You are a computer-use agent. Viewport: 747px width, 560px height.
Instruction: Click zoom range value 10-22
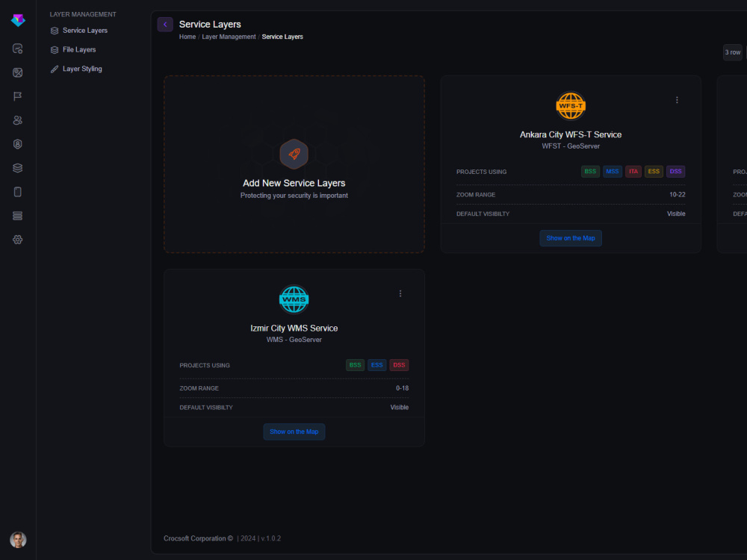click(677, 195)
